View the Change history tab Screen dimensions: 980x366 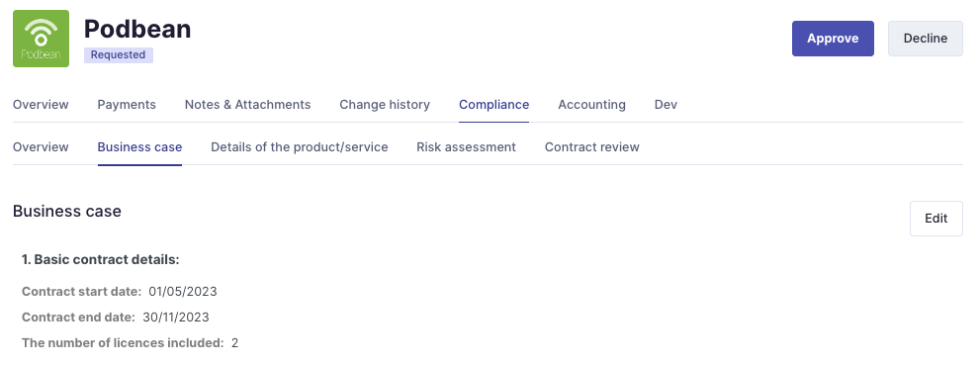pos(385,105)
